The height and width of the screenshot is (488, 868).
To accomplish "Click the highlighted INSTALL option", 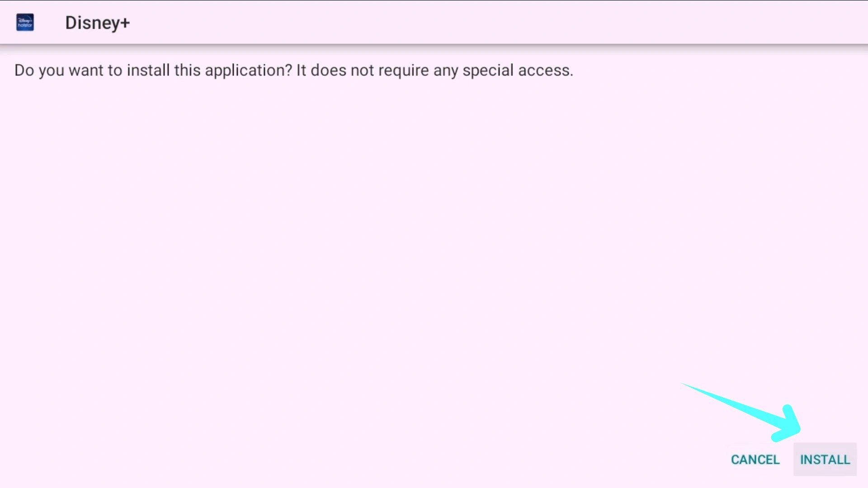I will tap(825, 459).
